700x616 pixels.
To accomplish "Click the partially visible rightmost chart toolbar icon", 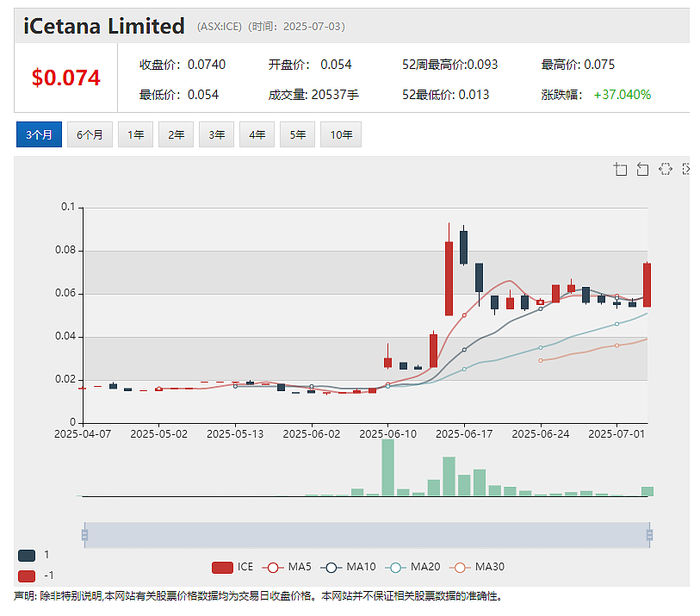I will pos(686,169).
